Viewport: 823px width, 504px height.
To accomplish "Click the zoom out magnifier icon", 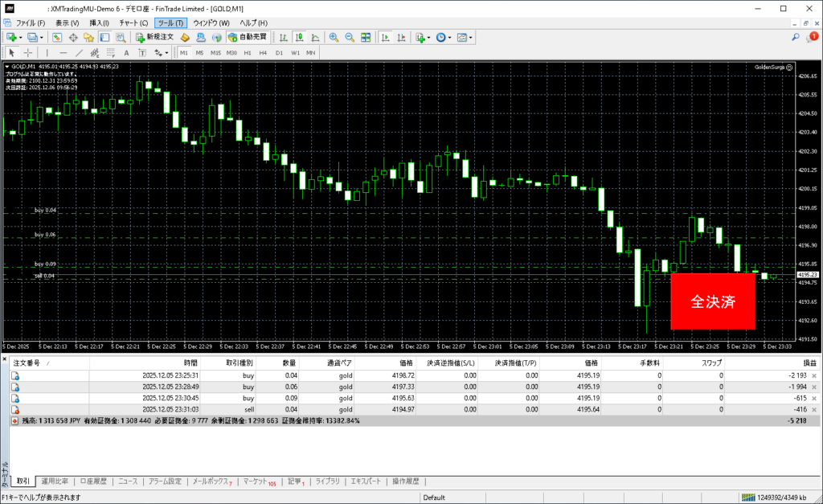I will point(350,38).
